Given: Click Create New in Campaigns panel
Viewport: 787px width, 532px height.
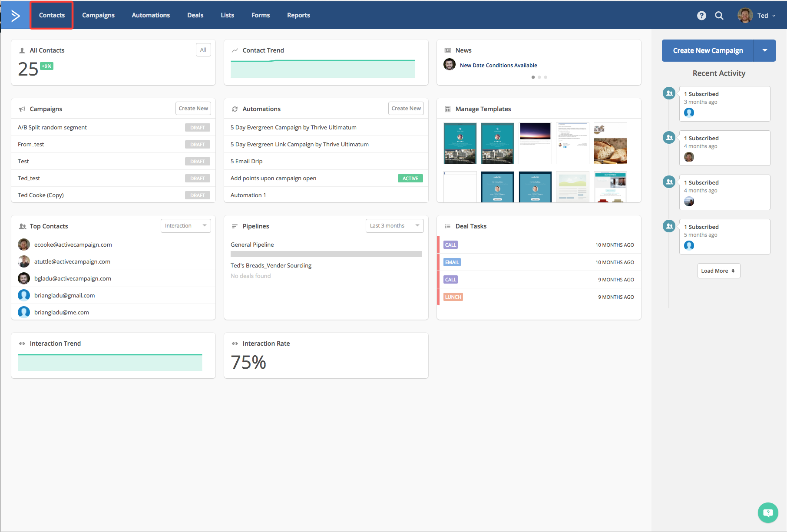Looking at the screenshot, I should [x=193, y=109].
